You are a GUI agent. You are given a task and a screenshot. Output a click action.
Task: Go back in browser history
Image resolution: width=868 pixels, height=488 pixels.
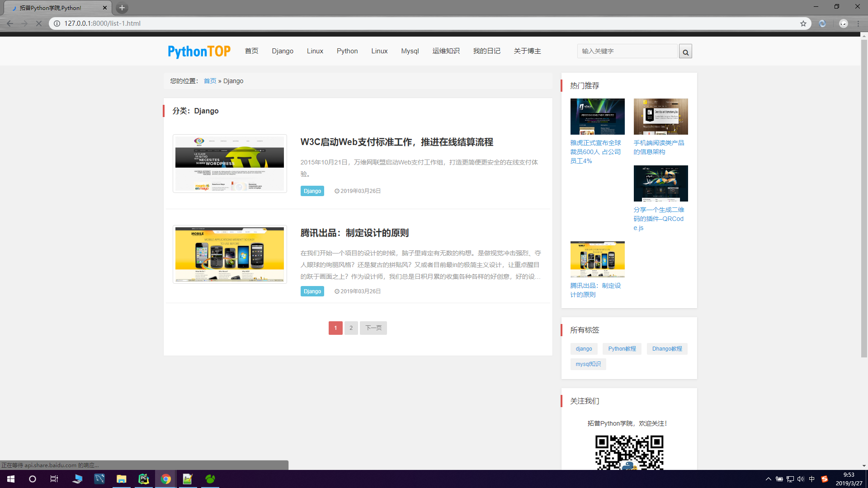[10, 23]
